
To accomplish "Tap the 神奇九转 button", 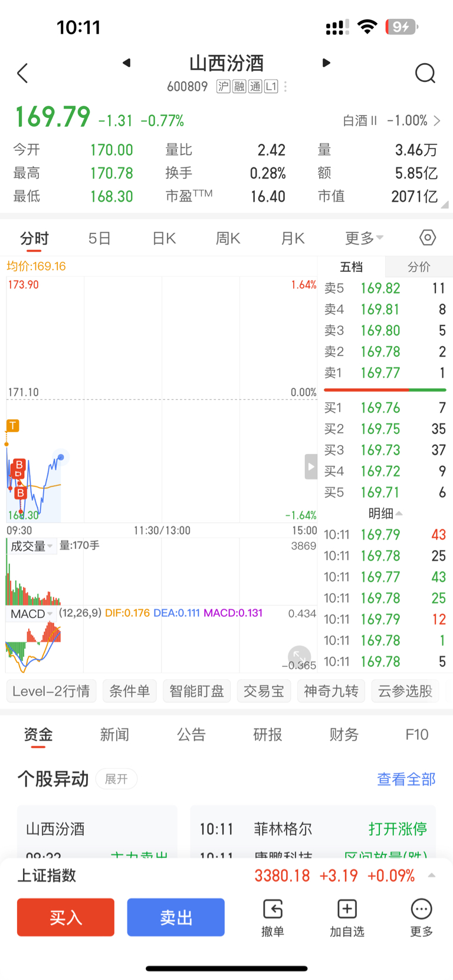I will [x=331, y=691].
